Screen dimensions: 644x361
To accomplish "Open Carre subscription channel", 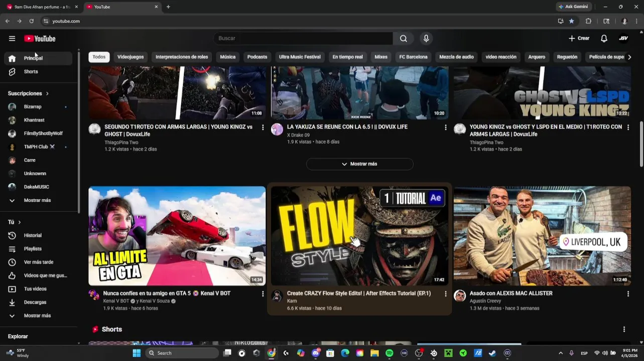I will coord(38,160).
